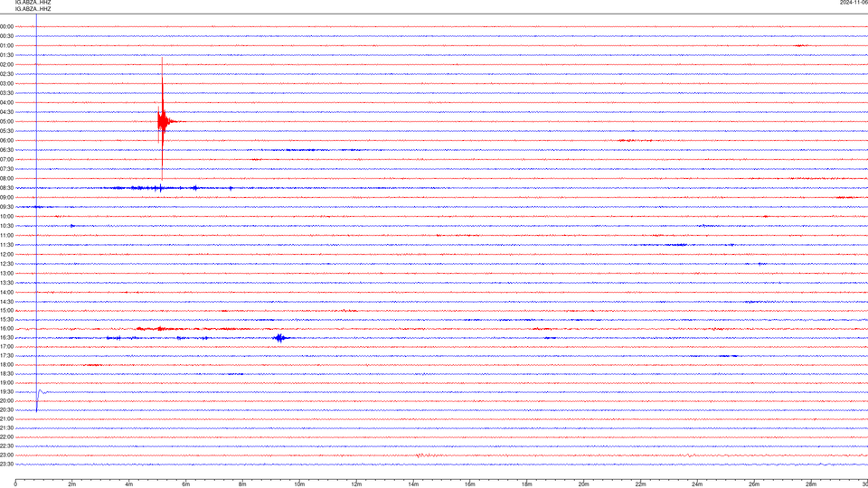This screenshot has width=868, height=488.
Task: Click the 26m axis tick label
Action: coord(754,484)
